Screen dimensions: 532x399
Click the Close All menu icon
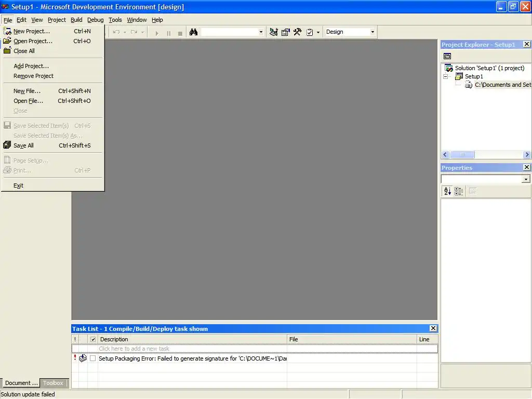pyautogui.click(x=7, y=50)
